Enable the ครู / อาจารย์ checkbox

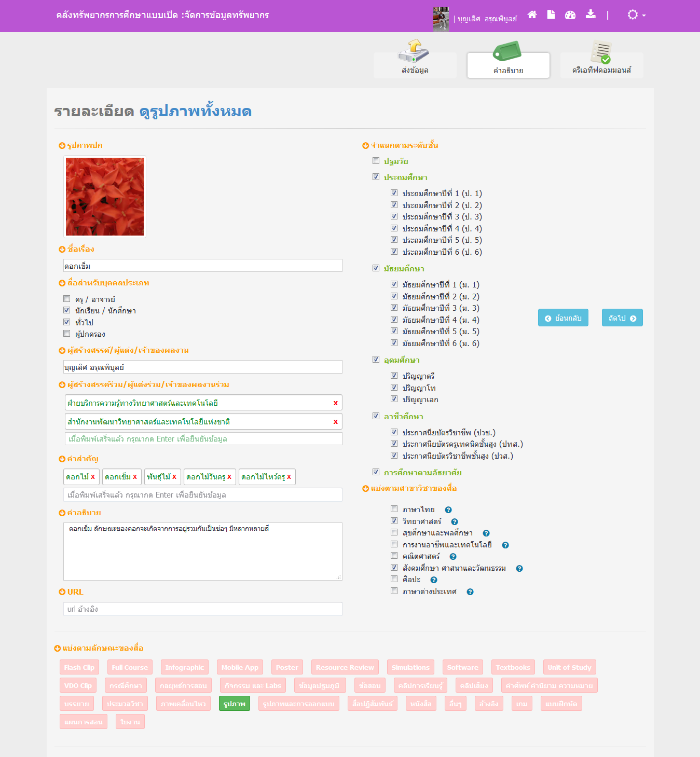click(67, 299)
